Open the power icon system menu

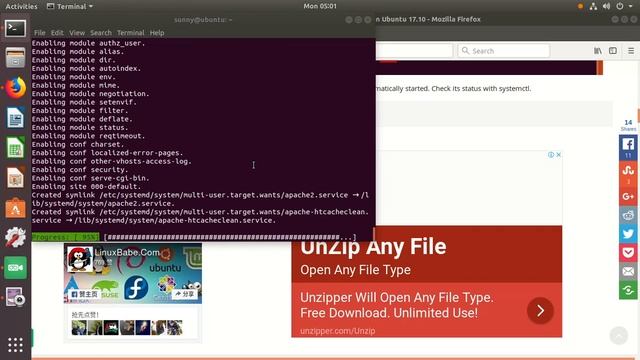[620, 6]
